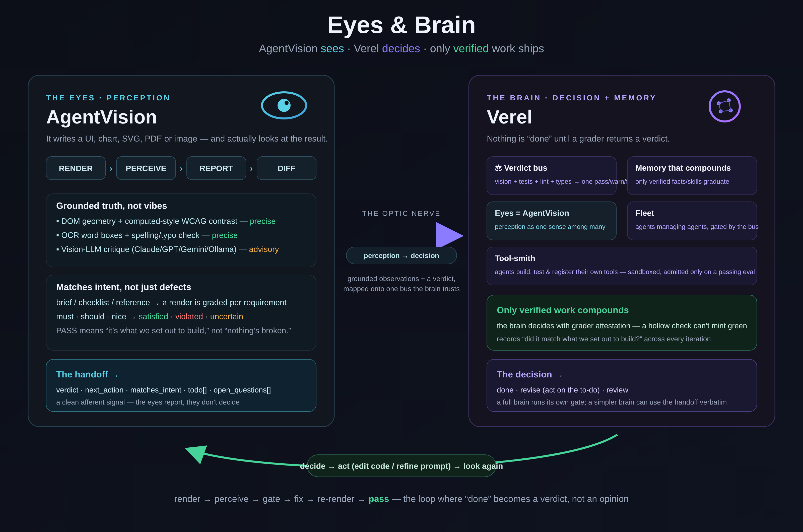This screenshot has width=803, height=532.
Task: Click the perception → decision pill
Action: coord(401,255)
